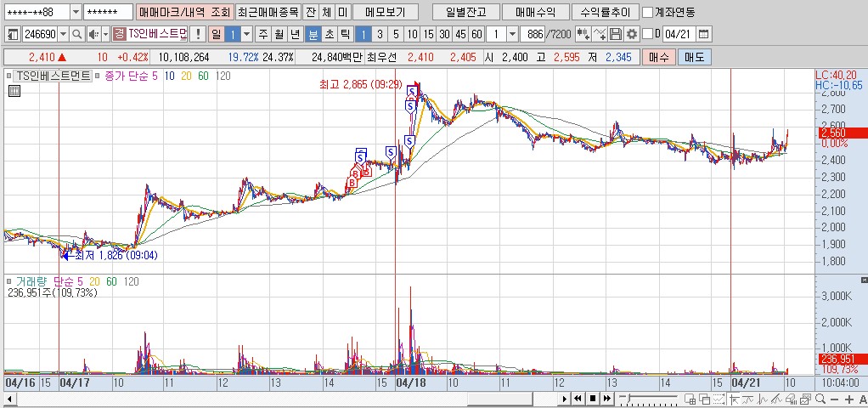
Task: Select the 3-minute interval tab
Action: pos(380,34)
